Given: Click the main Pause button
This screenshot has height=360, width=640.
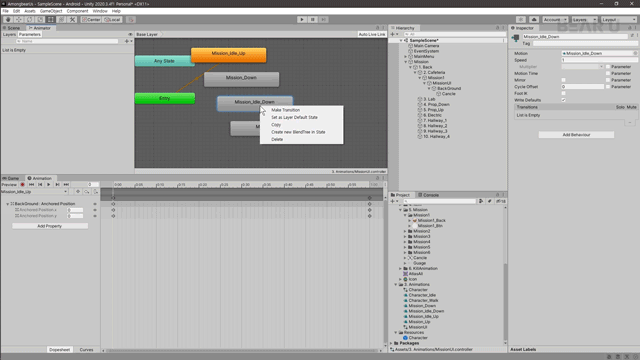Looking at the screenshot, I should [313, 20].
